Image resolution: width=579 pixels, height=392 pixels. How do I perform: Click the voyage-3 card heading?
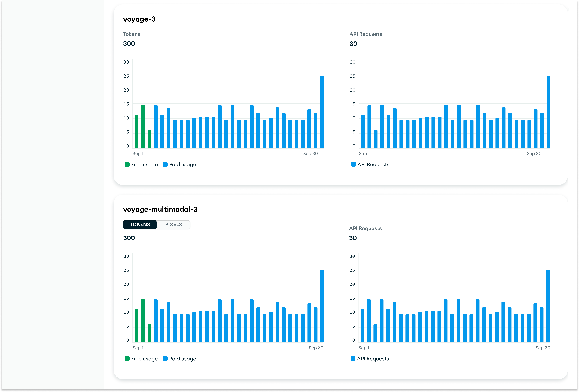(139, 19)
